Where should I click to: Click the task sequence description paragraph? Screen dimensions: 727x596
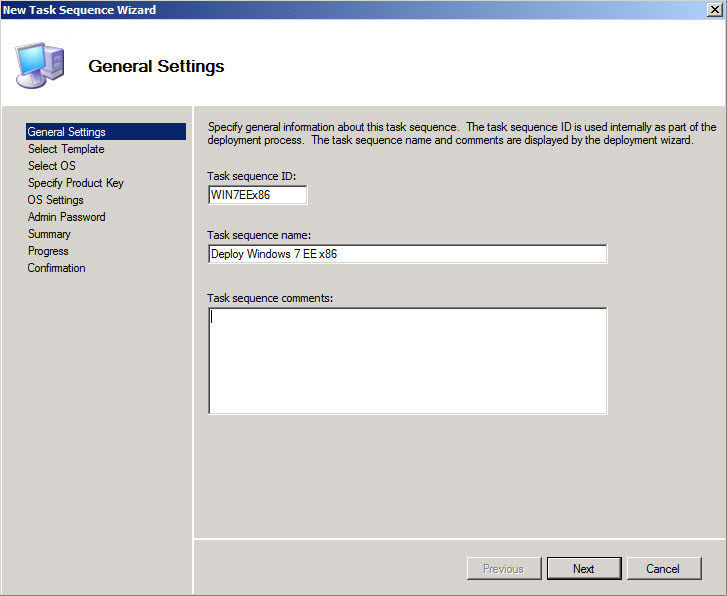point(462,134)
